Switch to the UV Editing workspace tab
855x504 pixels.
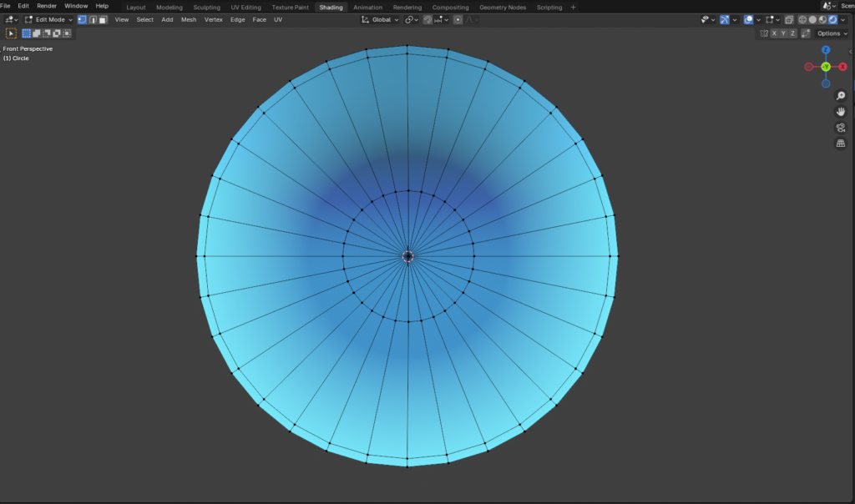(x=246, y=8)
